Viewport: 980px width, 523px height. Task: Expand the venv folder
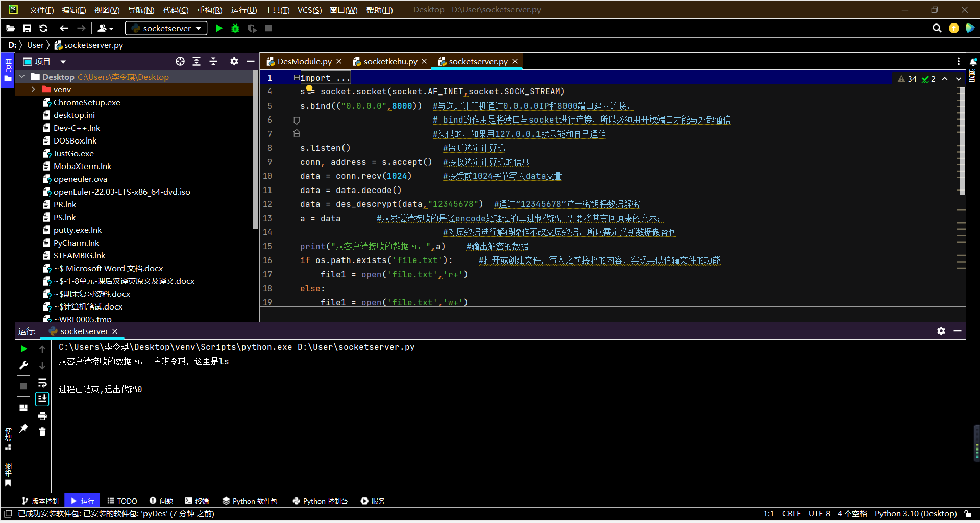pos(33,89)
